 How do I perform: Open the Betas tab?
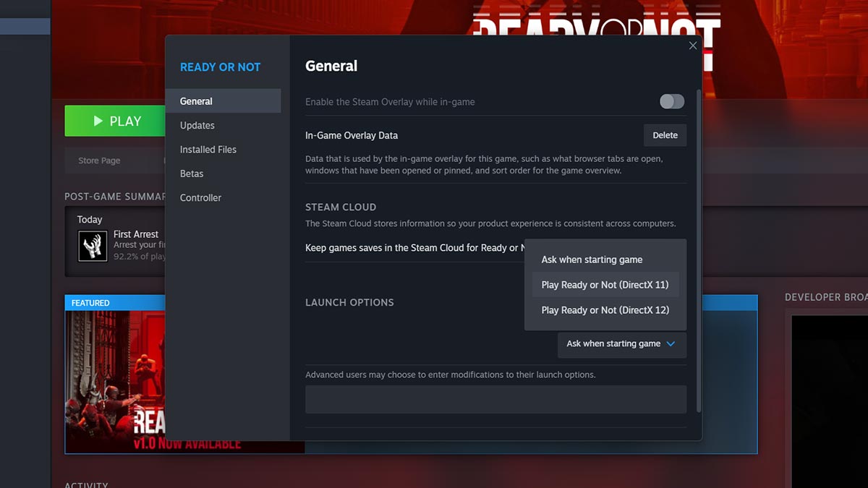click(191, 174)
